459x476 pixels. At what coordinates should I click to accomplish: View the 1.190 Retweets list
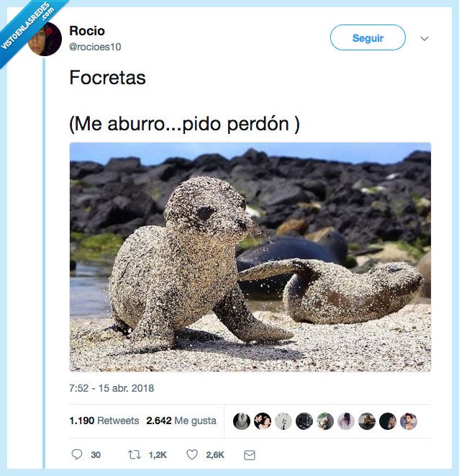click(104, 421)
